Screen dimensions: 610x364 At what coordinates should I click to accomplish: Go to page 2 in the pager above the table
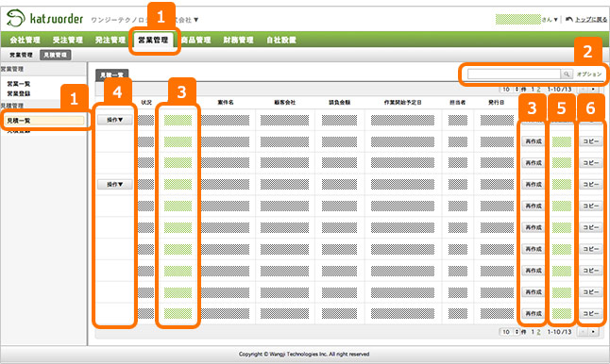539,90
